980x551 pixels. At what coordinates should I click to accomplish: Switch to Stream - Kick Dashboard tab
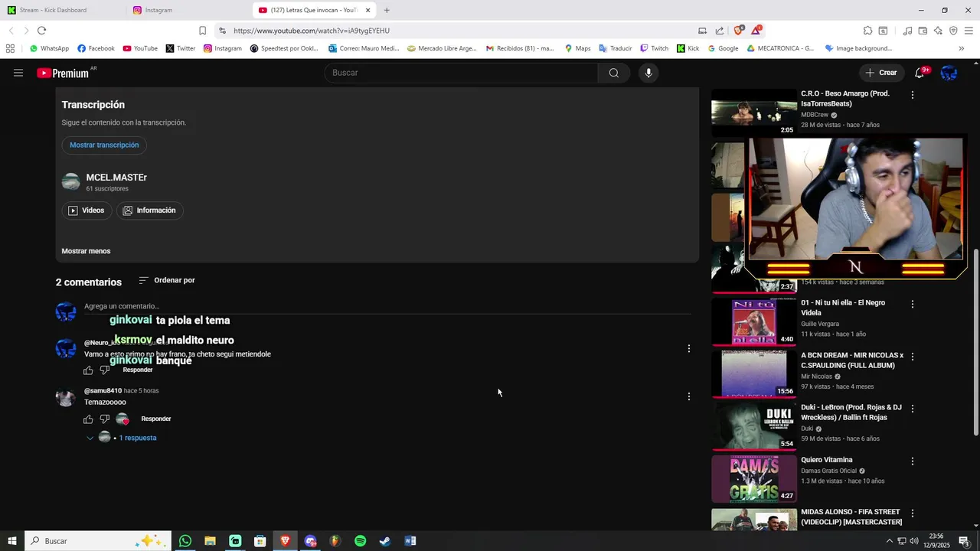[61, 10]
